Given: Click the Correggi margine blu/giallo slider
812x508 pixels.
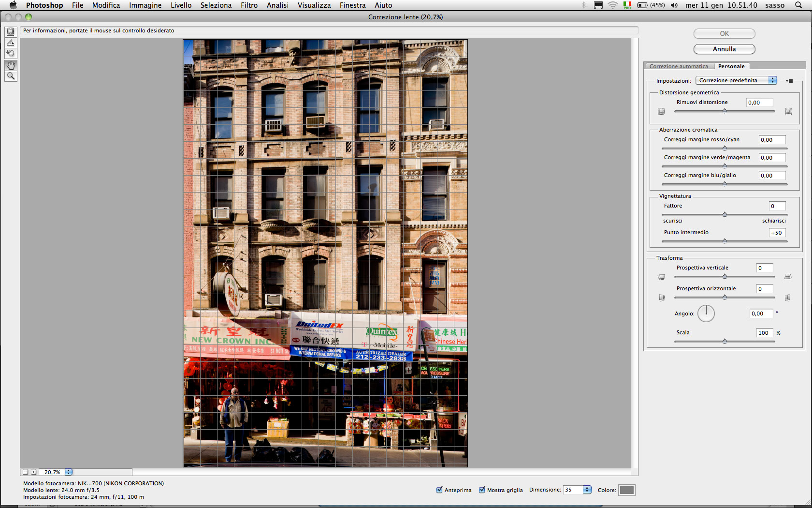Looking at the screenshot, I should [725, 184].
